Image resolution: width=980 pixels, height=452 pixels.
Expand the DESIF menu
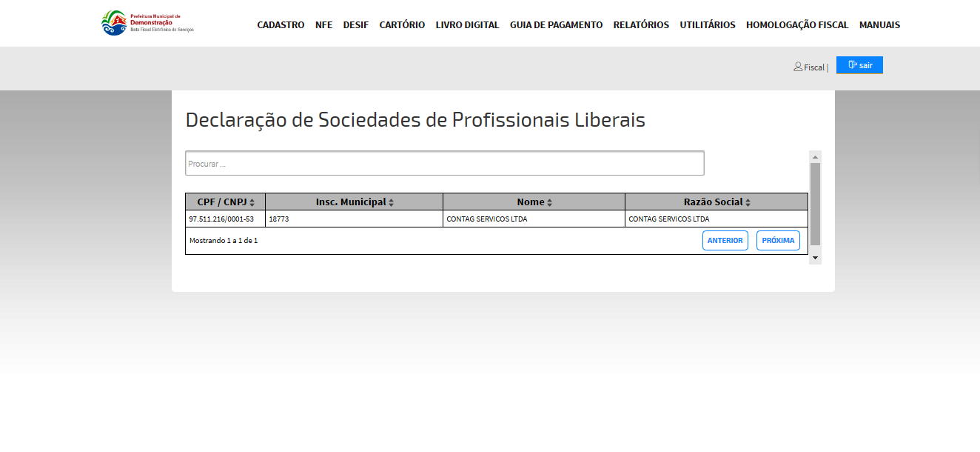click(355, 25)
